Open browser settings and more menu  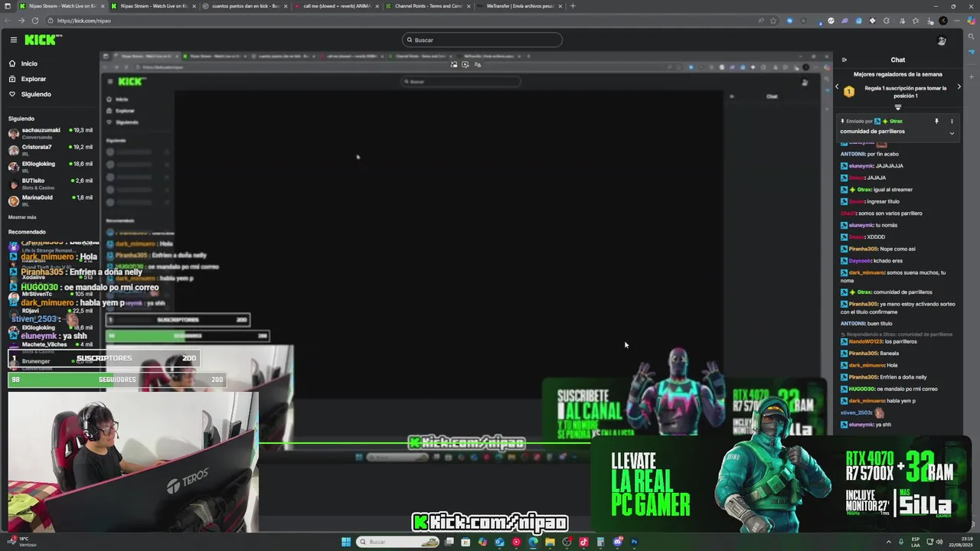pyautogui.click(x=956, y=21)
